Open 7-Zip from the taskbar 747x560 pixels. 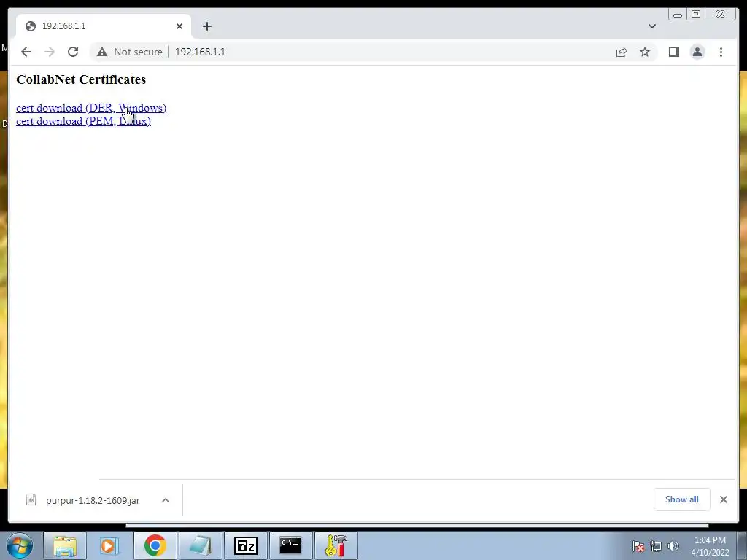coord(245,545)
